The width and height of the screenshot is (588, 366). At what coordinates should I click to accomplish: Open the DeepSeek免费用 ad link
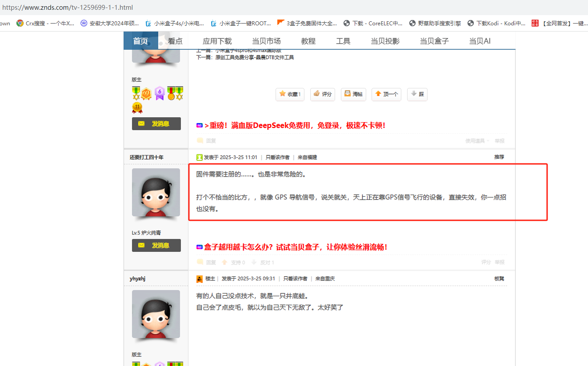pos(294,126)
